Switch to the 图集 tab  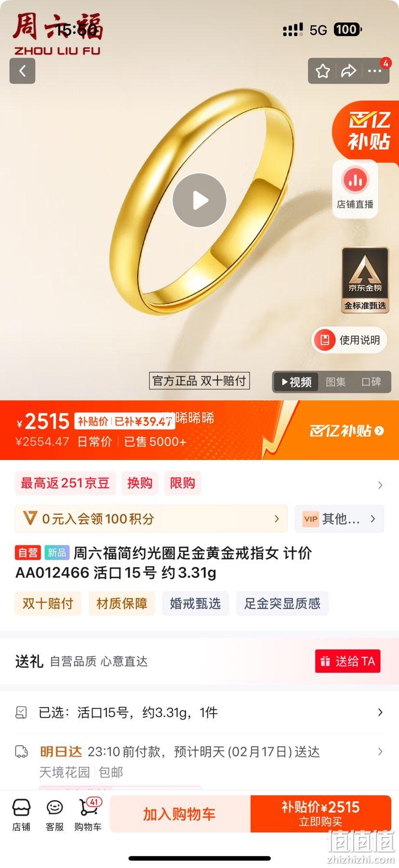[335, 382]
